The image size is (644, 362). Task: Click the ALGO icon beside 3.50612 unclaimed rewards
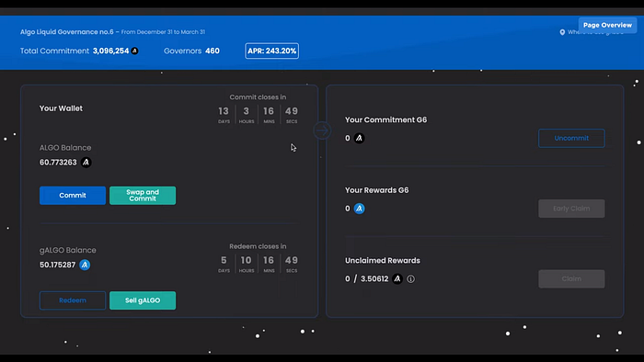pyautogui.click(x=397, y=278)
